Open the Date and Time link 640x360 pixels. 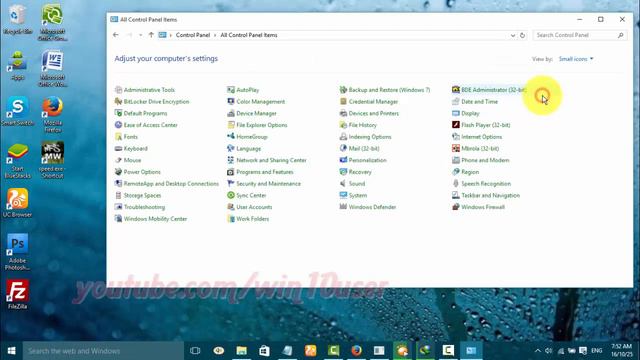[x=480, y=102]
